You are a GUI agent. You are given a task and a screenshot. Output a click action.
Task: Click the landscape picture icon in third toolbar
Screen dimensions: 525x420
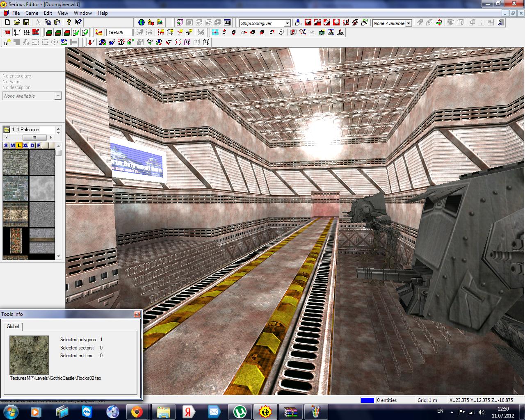(64, 42)
